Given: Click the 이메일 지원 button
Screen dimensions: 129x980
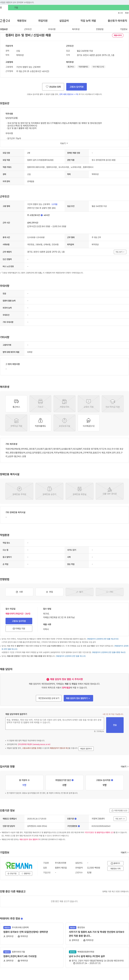Looking at the screenshot, I should [19, 629].
